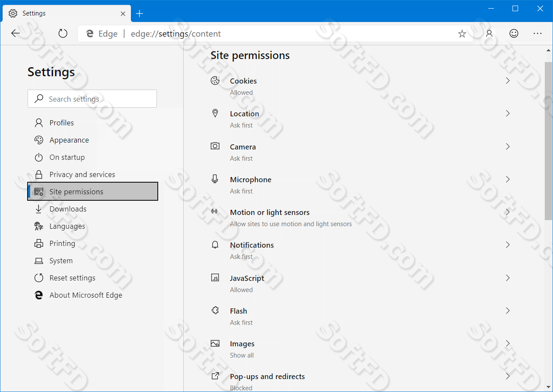Open the JavaScript permission label

(247, 278)
